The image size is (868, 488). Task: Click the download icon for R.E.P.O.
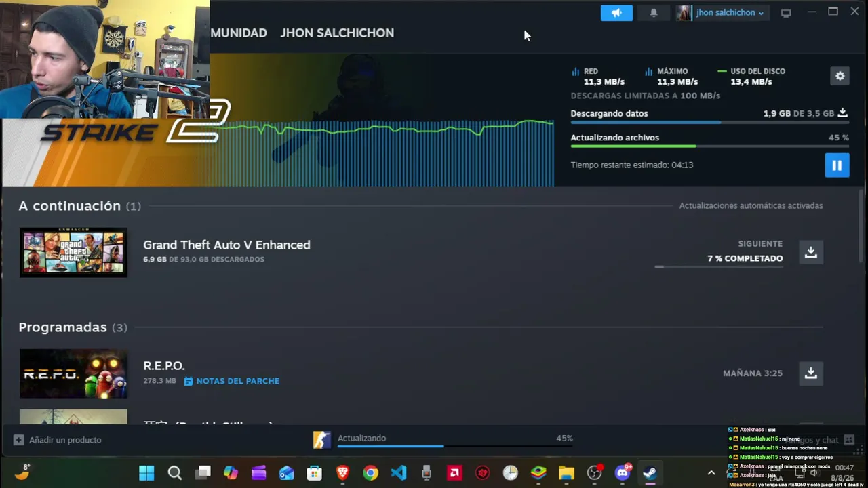[810, 373]
